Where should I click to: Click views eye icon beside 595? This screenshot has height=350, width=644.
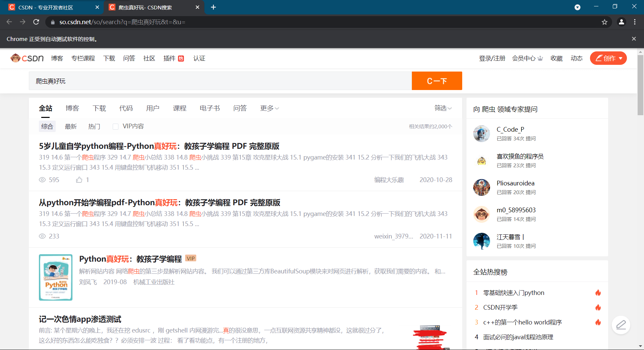[x=42, y=180]
